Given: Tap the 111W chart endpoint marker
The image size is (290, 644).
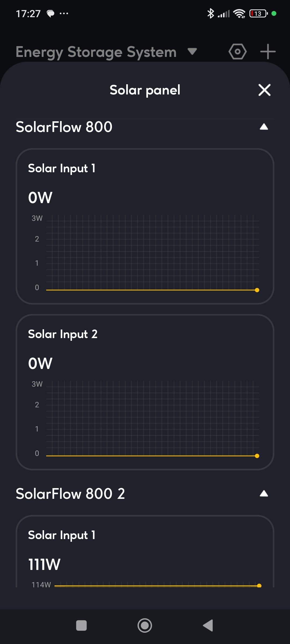Looking at the screenshot, I should pyautogui.click(x=259, y=586).
